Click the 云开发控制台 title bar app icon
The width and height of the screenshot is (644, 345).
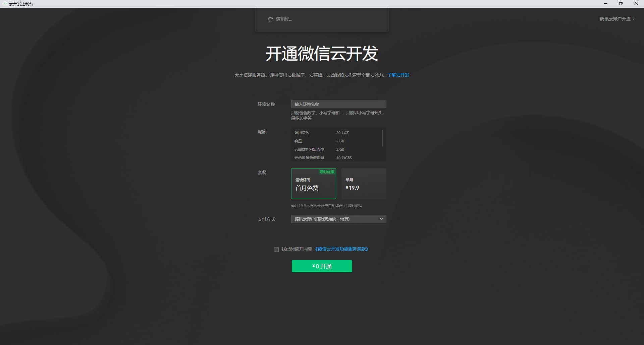click(x=5, y=4)
